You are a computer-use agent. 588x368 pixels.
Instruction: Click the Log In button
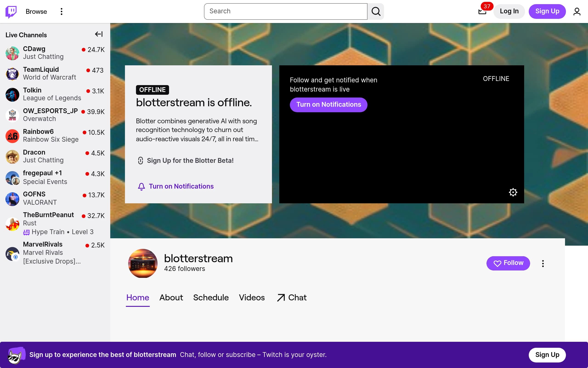click(509, 11)
